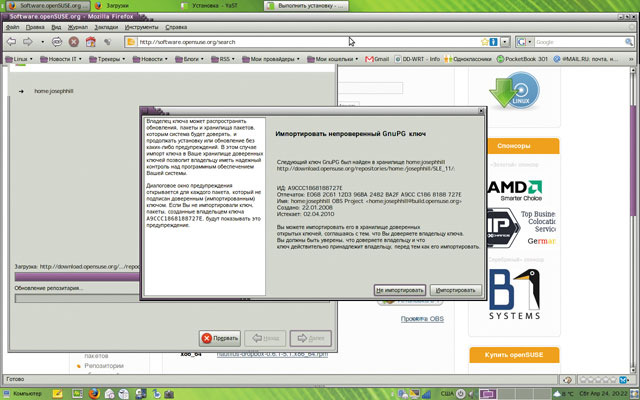Click the clock Сбт Апр 24 20:22
Screen dimensions: 640x400
pyautogui.click(x=604, y=393)
